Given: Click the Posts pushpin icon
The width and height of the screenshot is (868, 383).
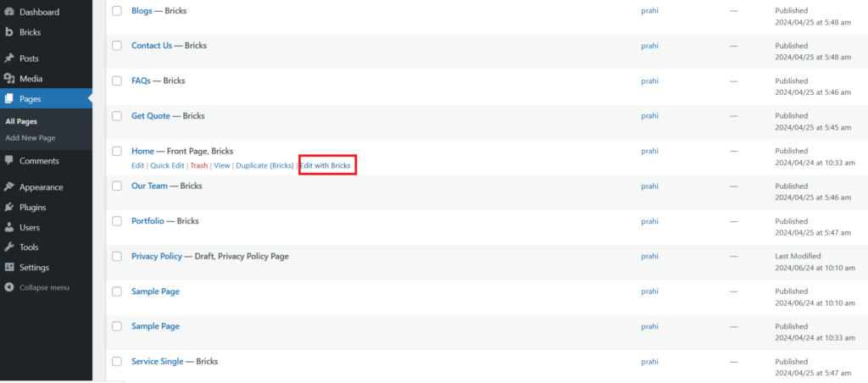Looking at the screenshot, I should coord(8,58).
